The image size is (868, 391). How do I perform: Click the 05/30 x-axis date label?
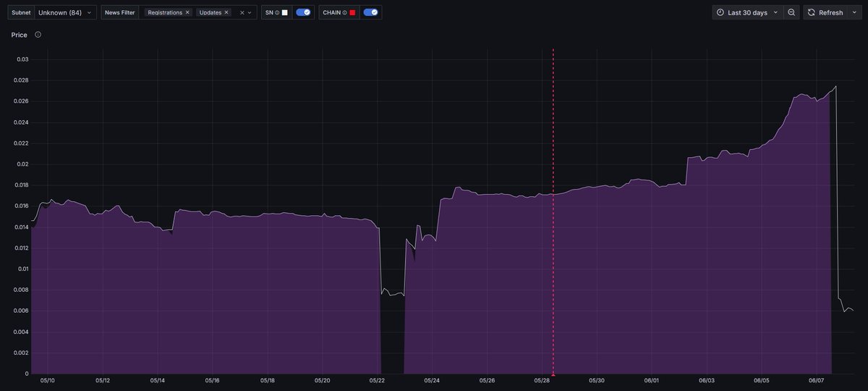click(597, 380)
